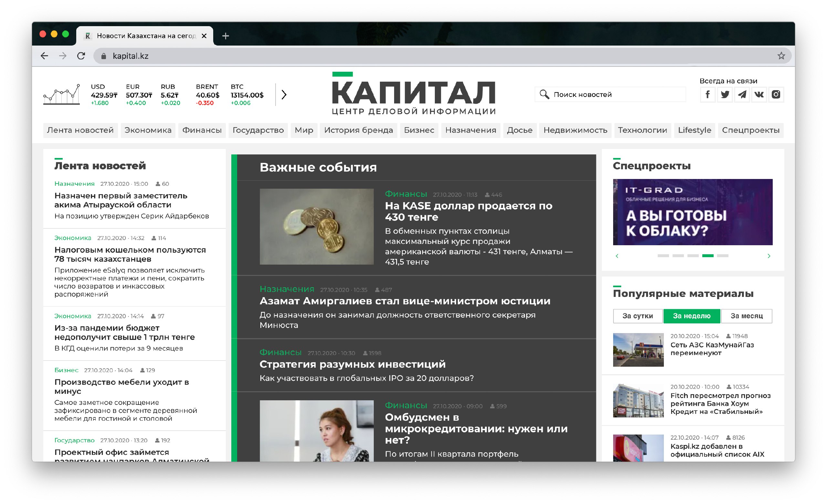The width and height of the screenshot is (827, 504).
Task: Show next Спецпроекты slide
Action: point(769,256)
